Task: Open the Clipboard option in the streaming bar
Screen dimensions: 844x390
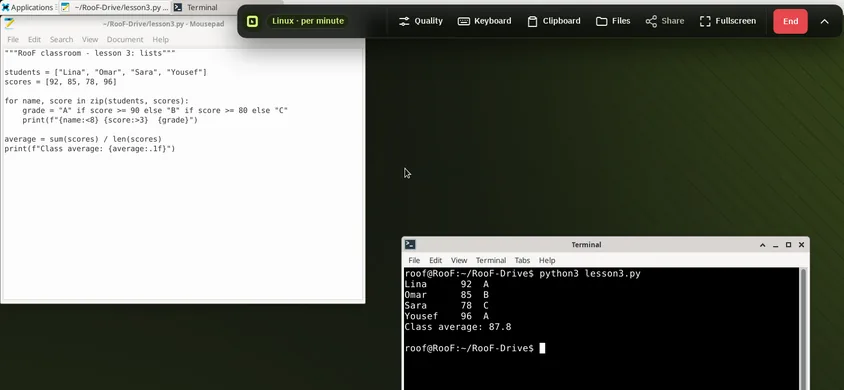Action: [554, 21]
